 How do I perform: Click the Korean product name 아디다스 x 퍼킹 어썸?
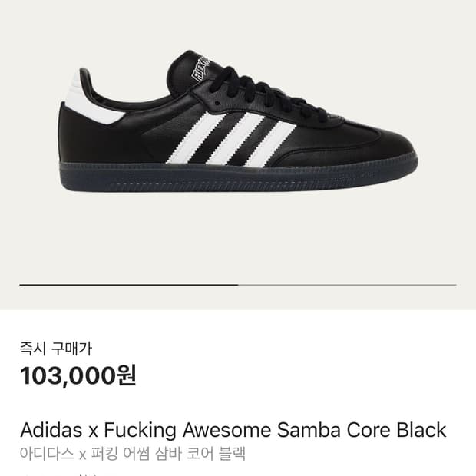tap(133, 454)
